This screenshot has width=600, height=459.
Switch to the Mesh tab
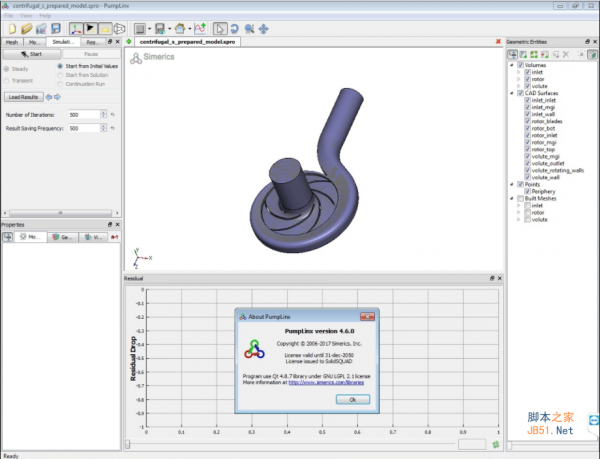click(x=12, y=43)
